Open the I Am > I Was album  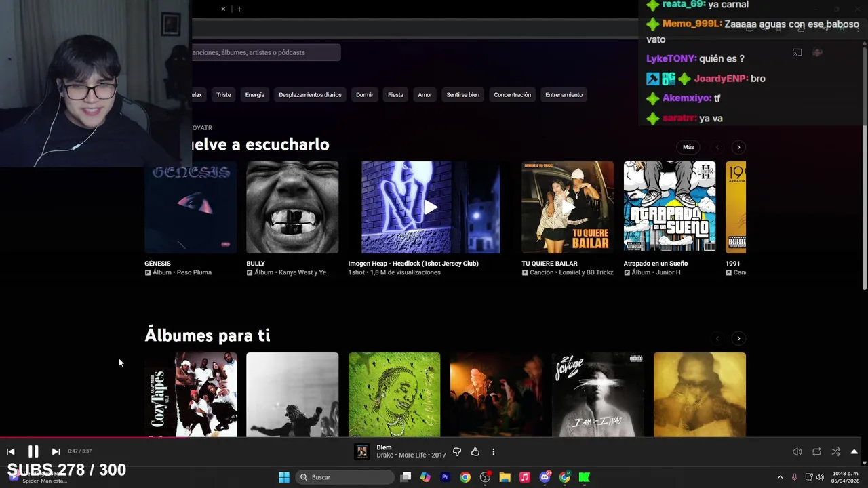597,394
